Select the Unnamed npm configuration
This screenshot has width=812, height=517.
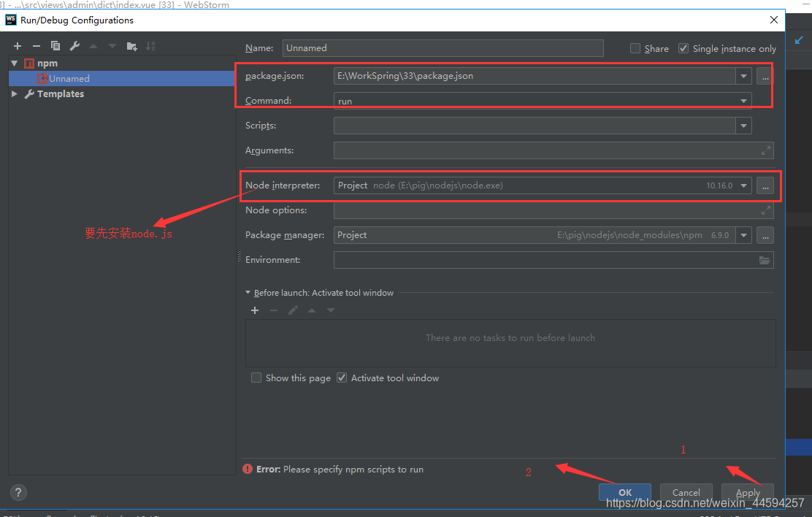pos(122,78)
